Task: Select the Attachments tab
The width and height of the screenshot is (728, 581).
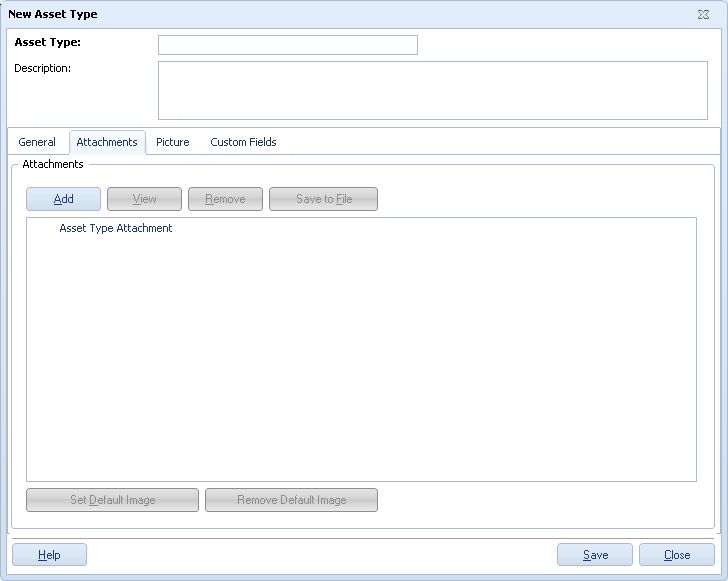Action: pyautogui.click(x=107, y=142)
